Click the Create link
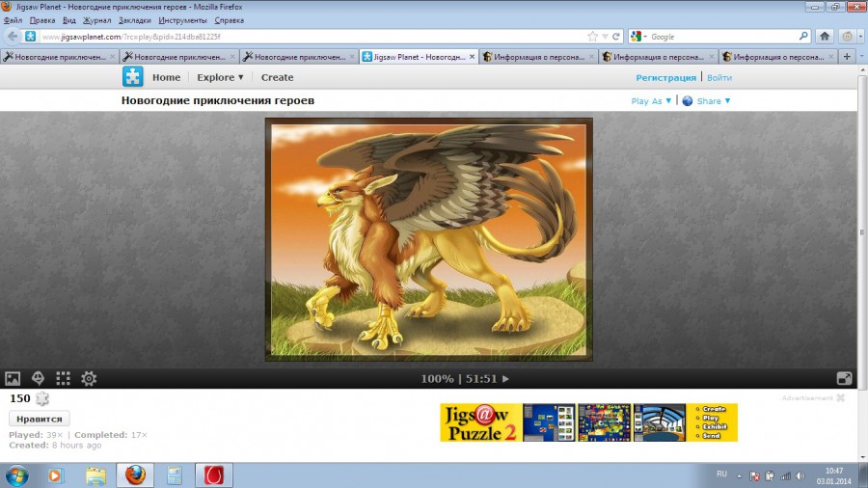This screenshot has width=868, height=488. point(278,77)
